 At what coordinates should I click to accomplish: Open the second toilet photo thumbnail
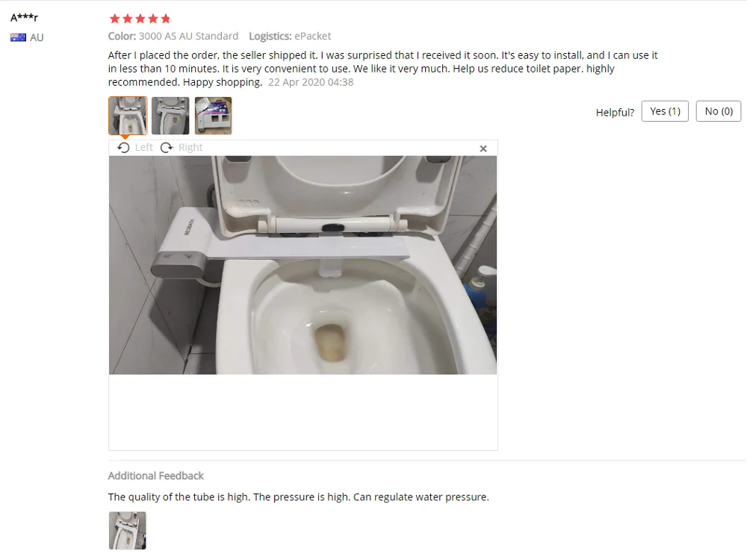coord(170,116)
